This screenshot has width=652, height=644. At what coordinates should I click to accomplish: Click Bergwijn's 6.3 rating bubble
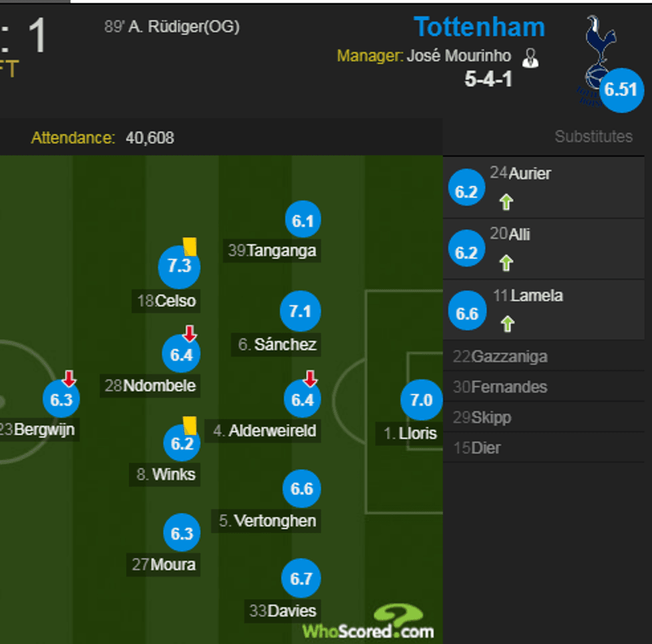[x=61, y=400]
